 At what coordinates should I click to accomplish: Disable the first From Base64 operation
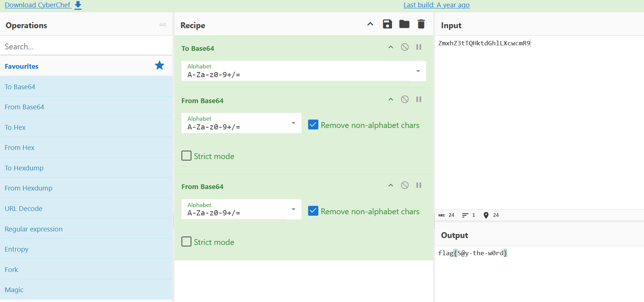coord(405,99)
